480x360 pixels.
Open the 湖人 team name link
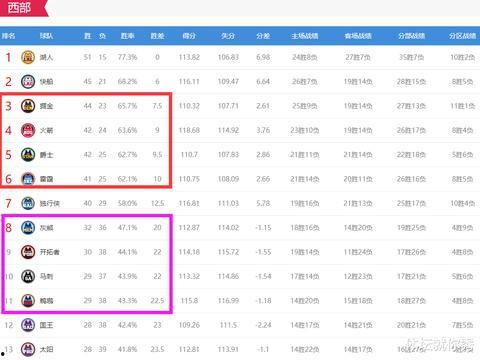(46, 57)
